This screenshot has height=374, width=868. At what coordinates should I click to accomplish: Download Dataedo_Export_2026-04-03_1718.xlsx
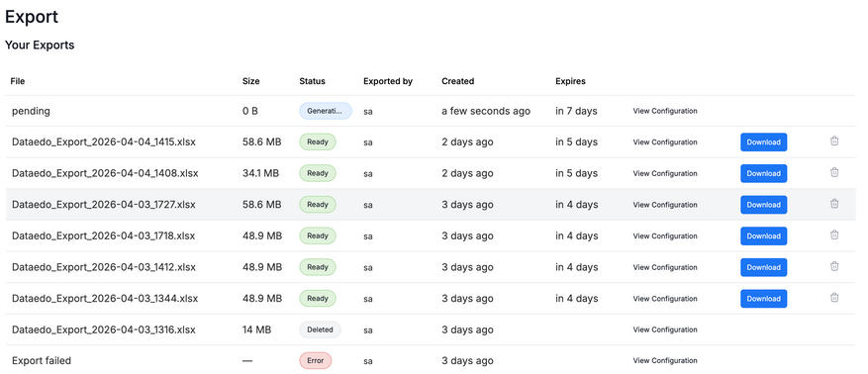(763, 235)
